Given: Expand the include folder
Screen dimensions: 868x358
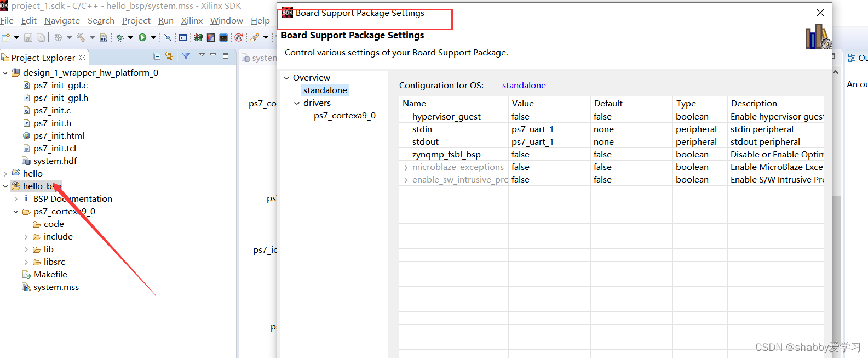Looking at the screenshot, I should tap(26, 236).
